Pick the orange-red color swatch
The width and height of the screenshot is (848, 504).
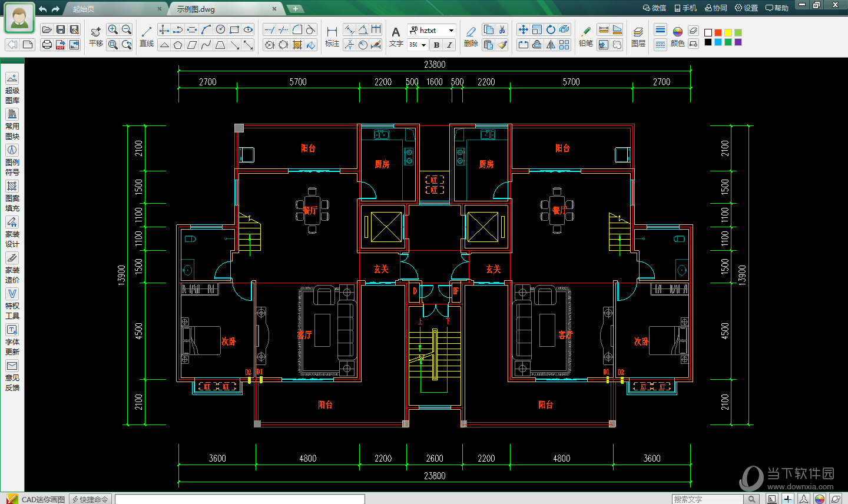718,32
